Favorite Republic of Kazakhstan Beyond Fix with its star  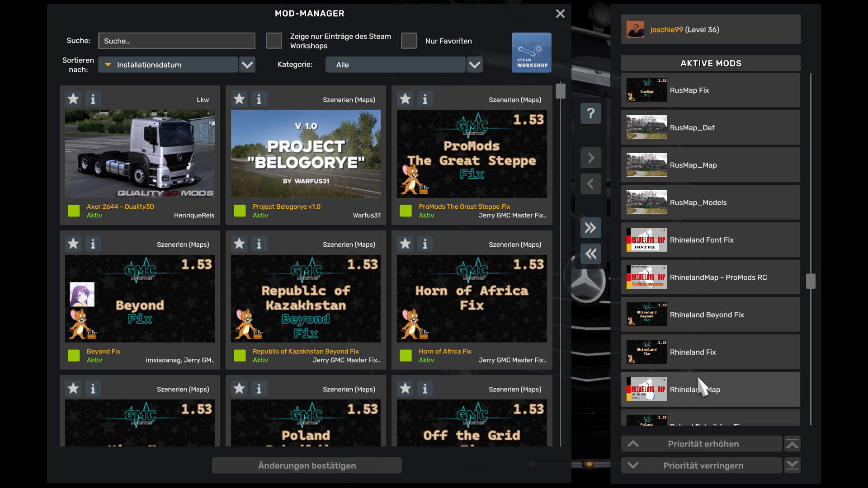pyautogui.click(x=239, y=244)
